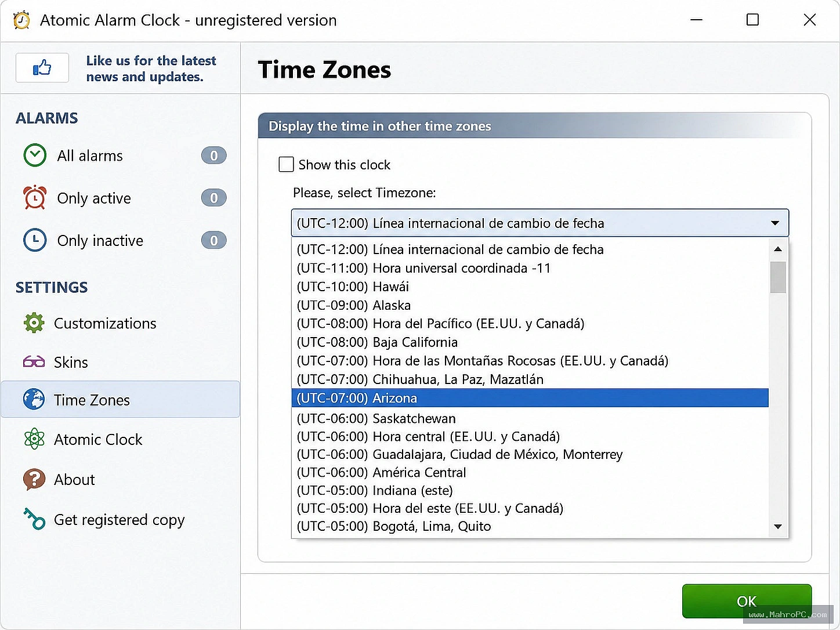Click Get registered copy link
840x630 pixels.
point(119,520)
